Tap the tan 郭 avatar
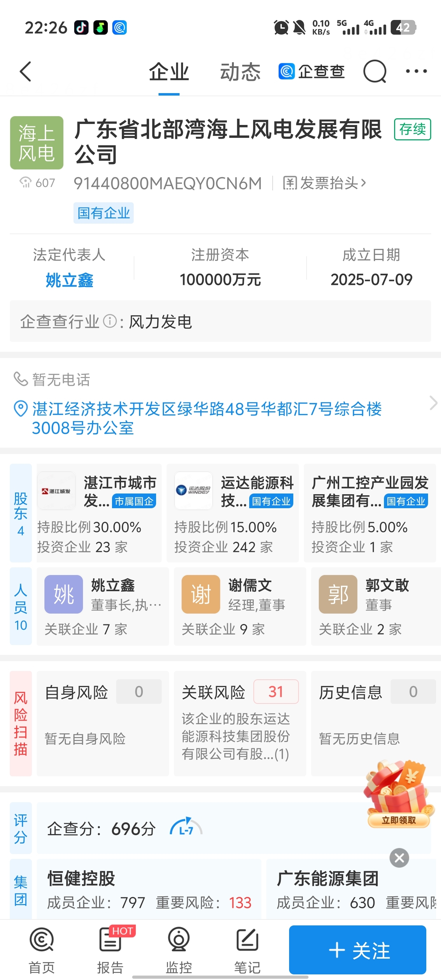This screenshot has height=980, width=441. click(x=338, y=594)
